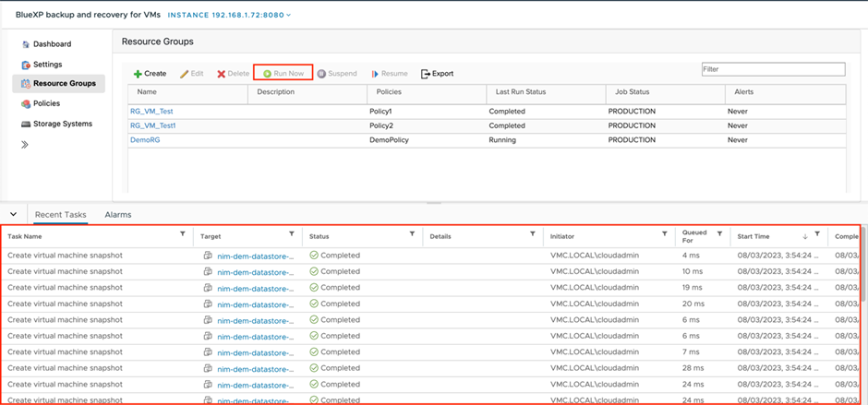Screen dimensions: 868x405
Task: Open the Task Name column filter
Action: (x=183, y=234)
